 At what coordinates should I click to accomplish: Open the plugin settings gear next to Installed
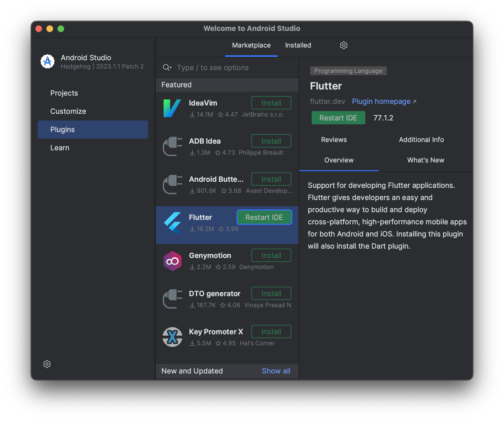[343, 45]
